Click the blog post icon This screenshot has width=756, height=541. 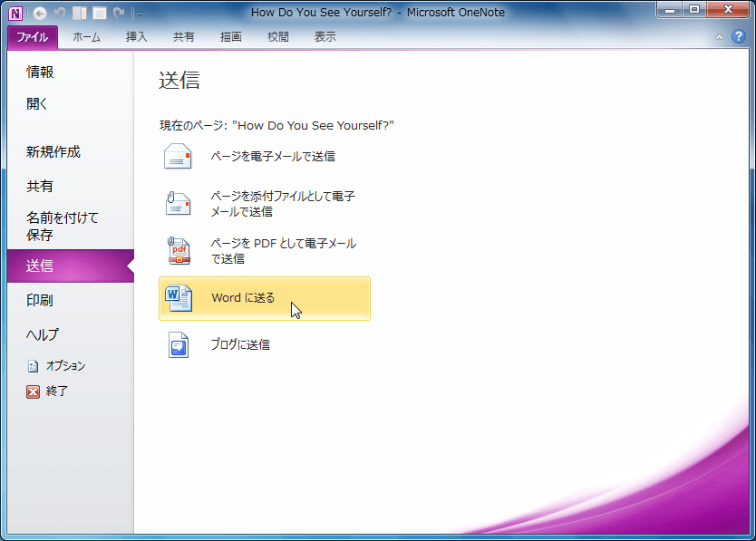point(178,344)
